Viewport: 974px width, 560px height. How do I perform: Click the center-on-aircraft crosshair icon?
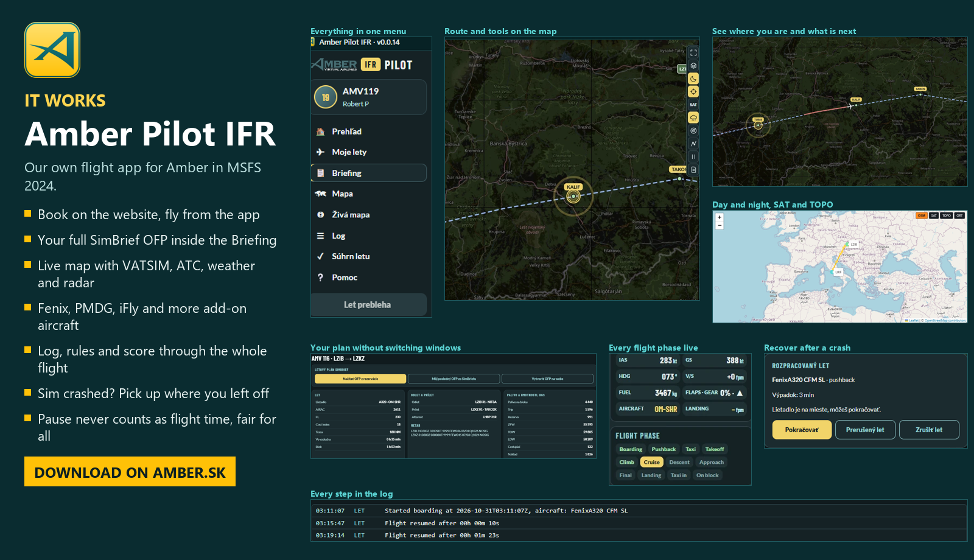coord(693,92)
